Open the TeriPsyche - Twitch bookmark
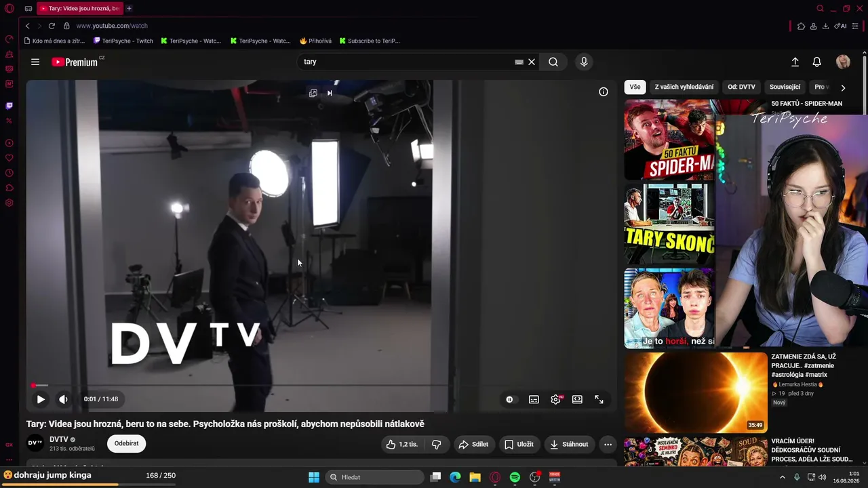 click(x=123, y=41)
